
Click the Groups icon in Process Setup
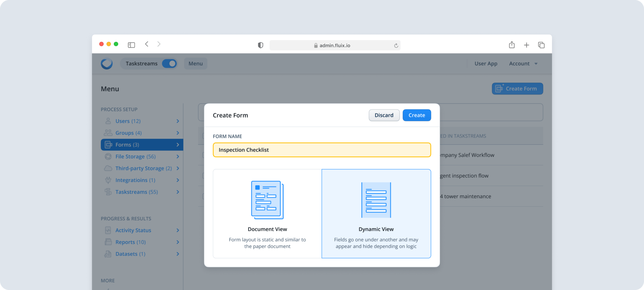pos(108,133)
